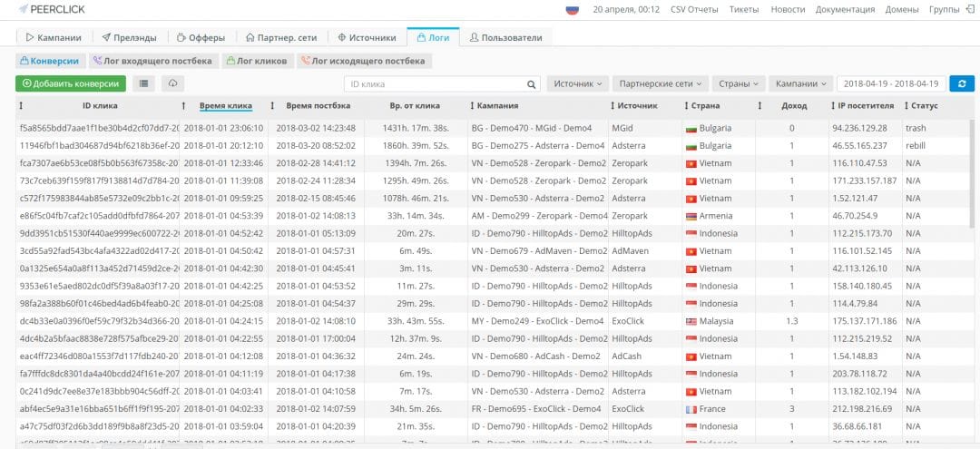Image resolution: width=980 pixels, height=449 pixels.
Task: Click sort arrow beside Доход header
Action: (759, 106)
